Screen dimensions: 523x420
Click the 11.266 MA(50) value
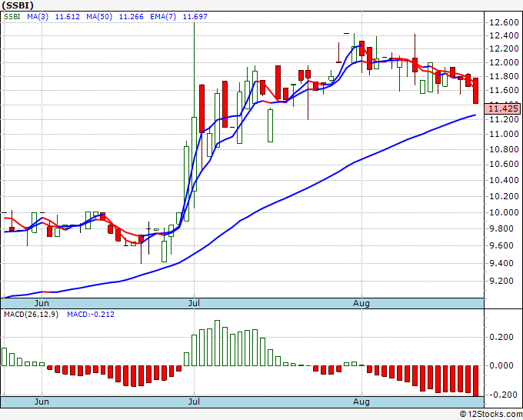[x=131, y=17]
